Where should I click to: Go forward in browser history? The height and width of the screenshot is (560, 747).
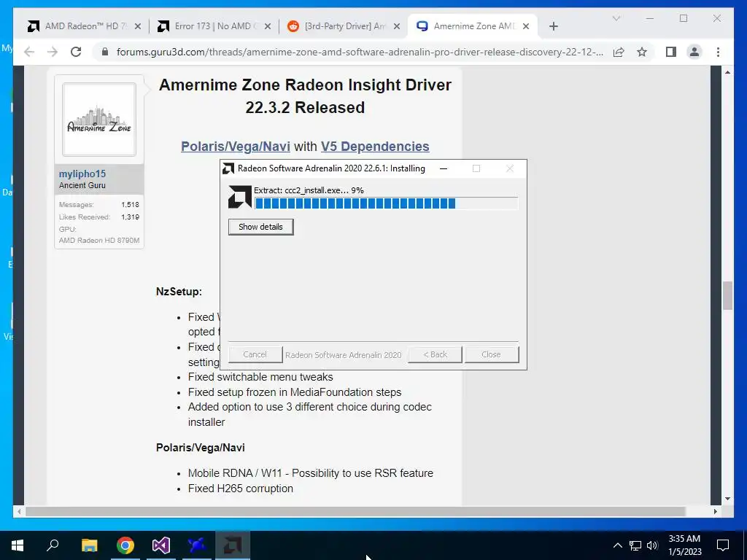[53, 52]
